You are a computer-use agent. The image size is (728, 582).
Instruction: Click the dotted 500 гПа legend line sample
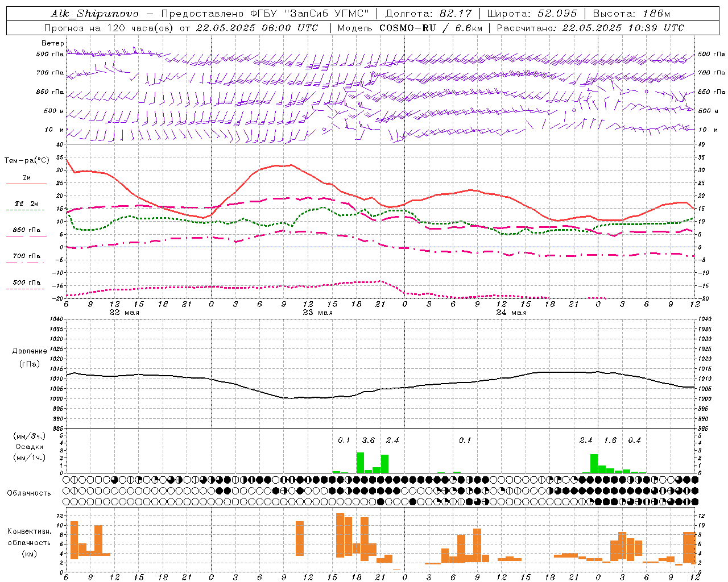click(26, 289)
